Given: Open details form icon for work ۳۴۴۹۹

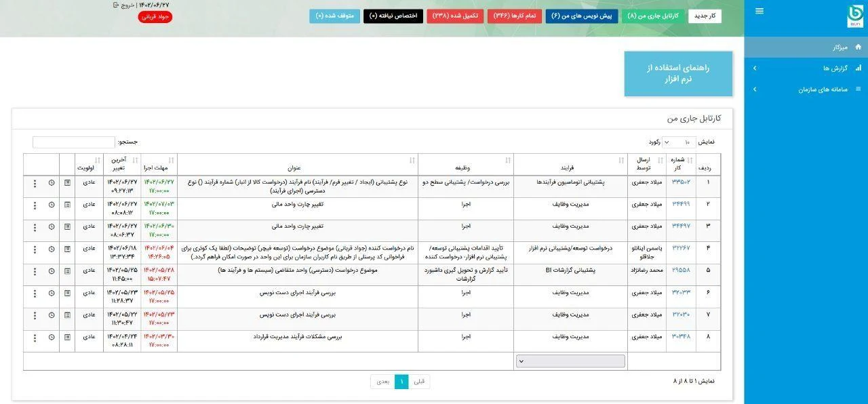Looking at the screenshot, I should pos(67,205).
